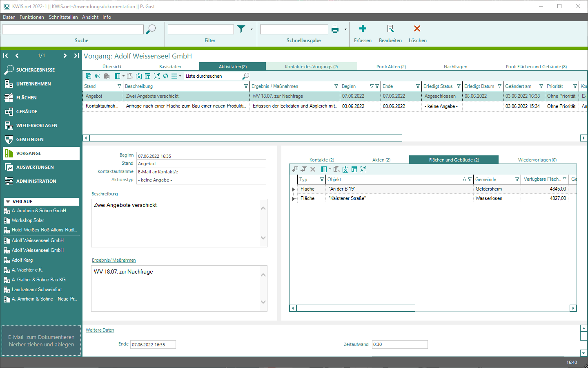Click the Erfassen plus button
Image resolution: width=588 pixels, height=368 pixels.
363,29
